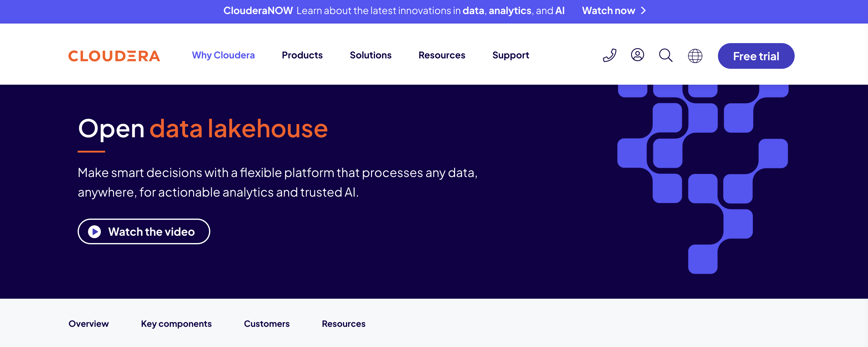Click the Watch now chevron arrow
This screenshot has height=347, width=868.
[x=643, y=11]
